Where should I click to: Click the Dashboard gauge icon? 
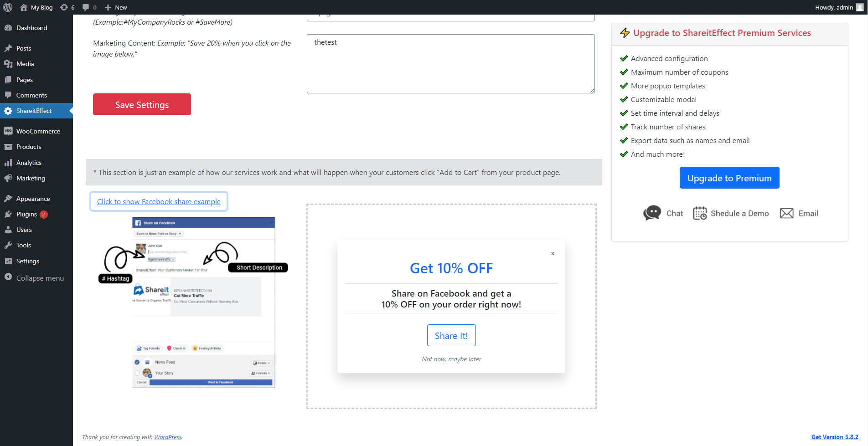(x=8, y=28)
